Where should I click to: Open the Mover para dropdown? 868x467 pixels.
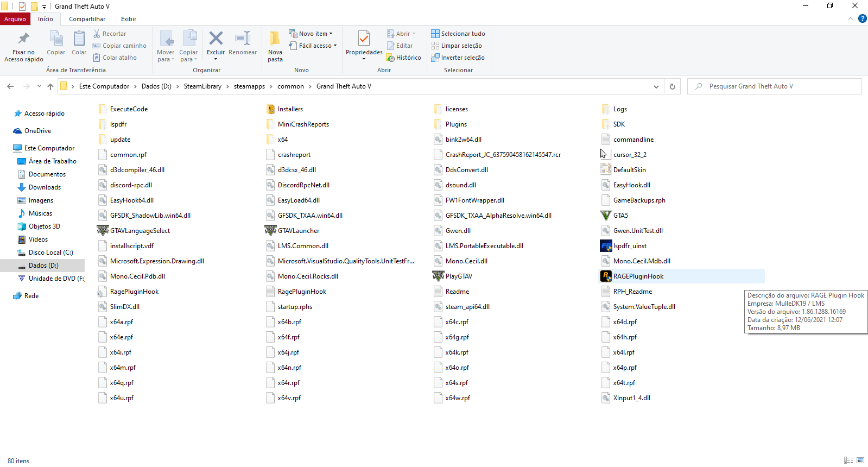pyautogui.click(x=166, y=46)
